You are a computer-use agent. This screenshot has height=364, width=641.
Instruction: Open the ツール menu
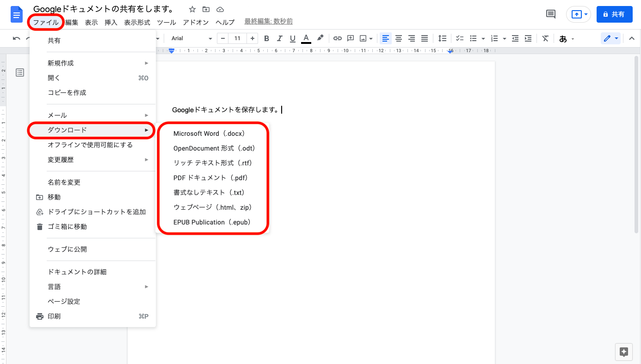166,22
